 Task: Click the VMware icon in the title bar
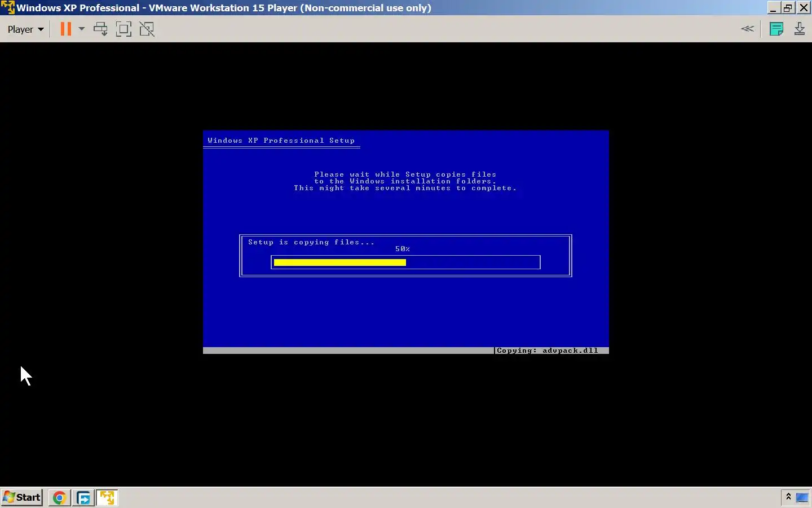[x=8, y=8]
